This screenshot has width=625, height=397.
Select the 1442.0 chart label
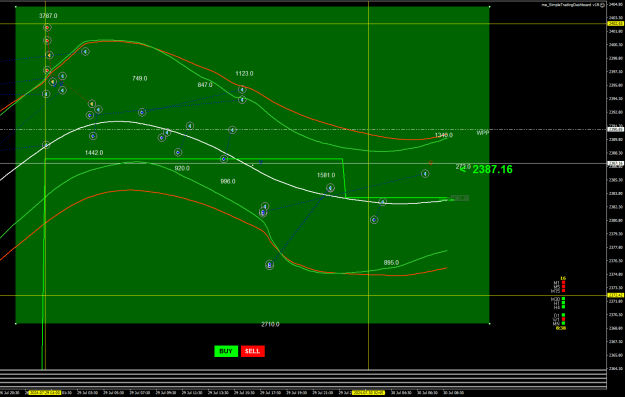[x=94, y=153]
